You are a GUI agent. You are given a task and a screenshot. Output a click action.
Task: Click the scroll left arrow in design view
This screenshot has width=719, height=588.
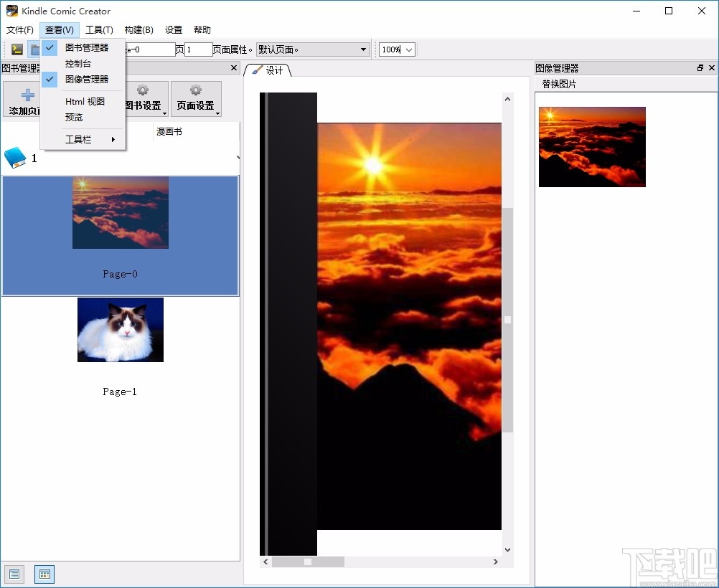(266, 561)
